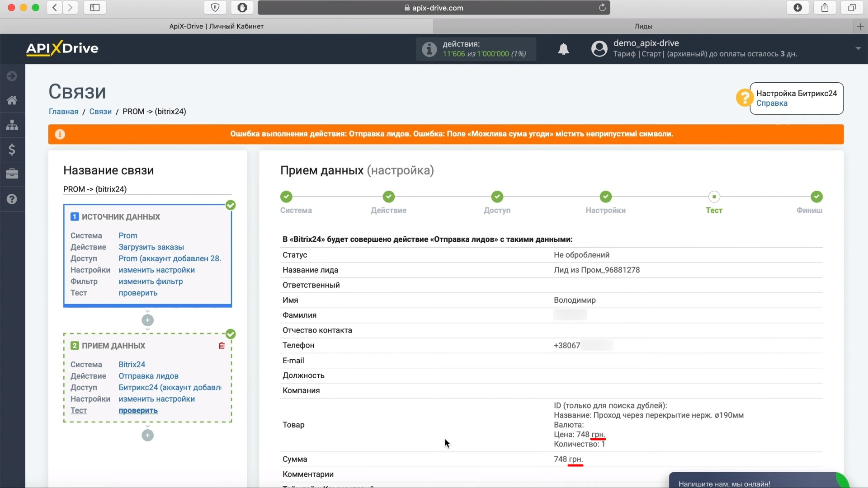Click Связи breadcrumb link
The width and height of the screenshot is (868, 488).
tap(100, 112)
